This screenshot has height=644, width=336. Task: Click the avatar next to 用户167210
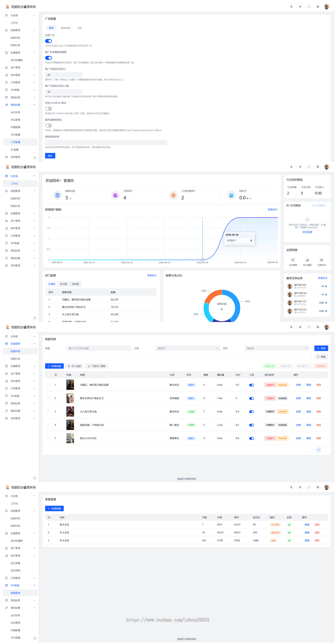290,311
